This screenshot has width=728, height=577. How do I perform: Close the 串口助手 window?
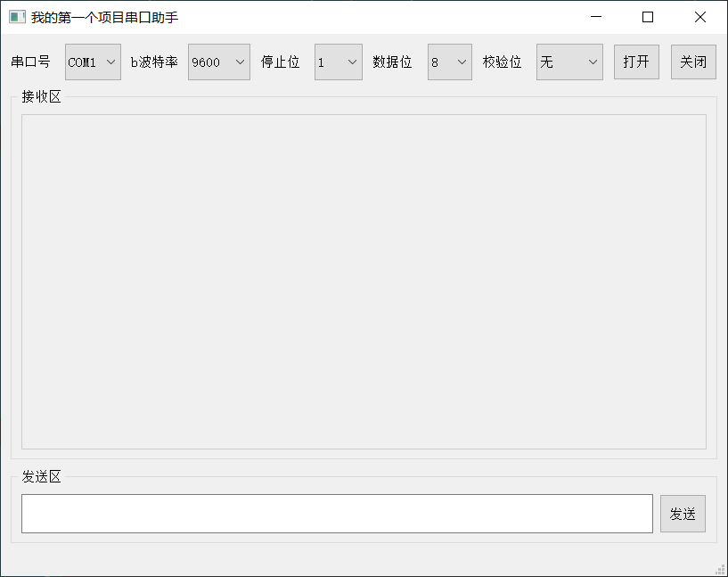(700, 17)
